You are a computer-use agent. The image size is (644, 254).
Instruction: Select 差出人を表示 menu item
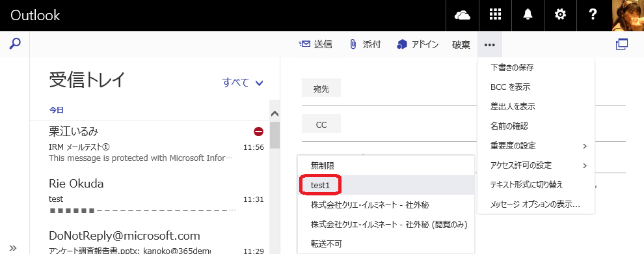pos(536,106)
